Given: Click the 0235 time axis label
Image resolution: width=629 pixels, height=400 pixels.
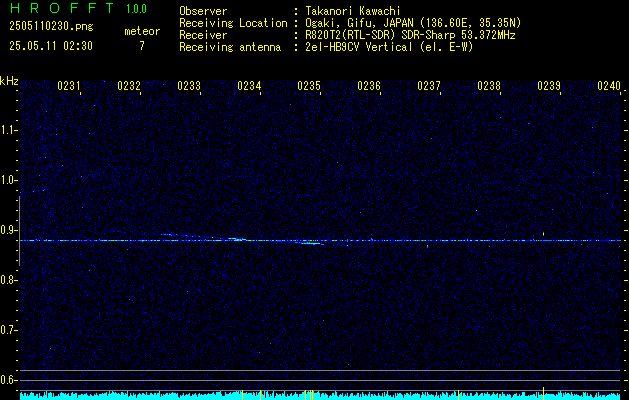Looking at the screenshot, I should coord(309,86).
